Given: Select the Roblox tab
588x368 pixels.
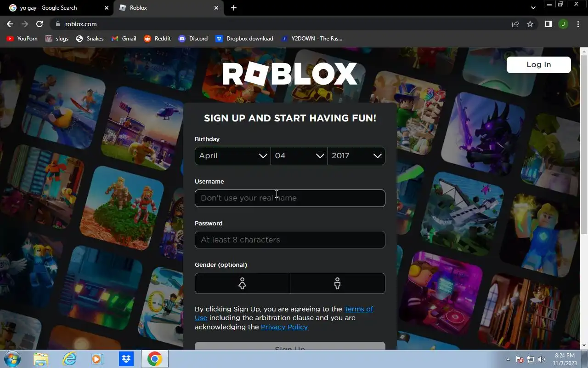Looking at the screenshot, I should click(168, 8).
